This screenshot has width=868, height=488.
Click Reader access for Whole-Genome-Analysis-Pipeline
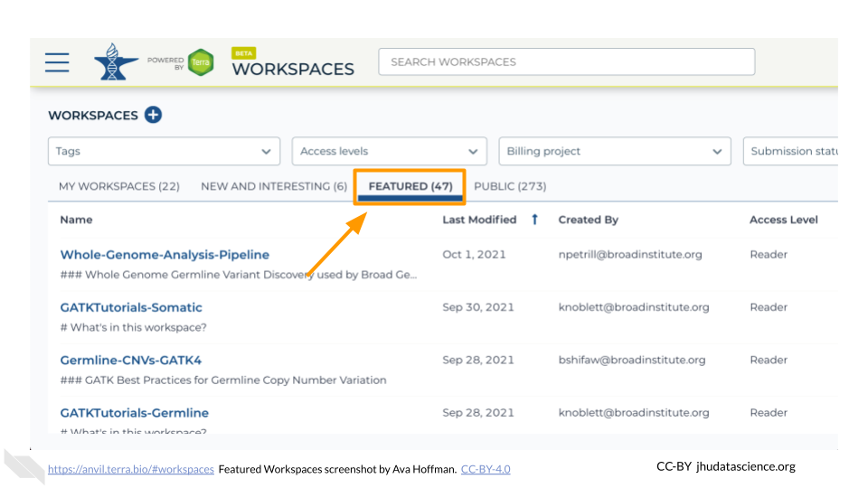click(x=769, y=255)
